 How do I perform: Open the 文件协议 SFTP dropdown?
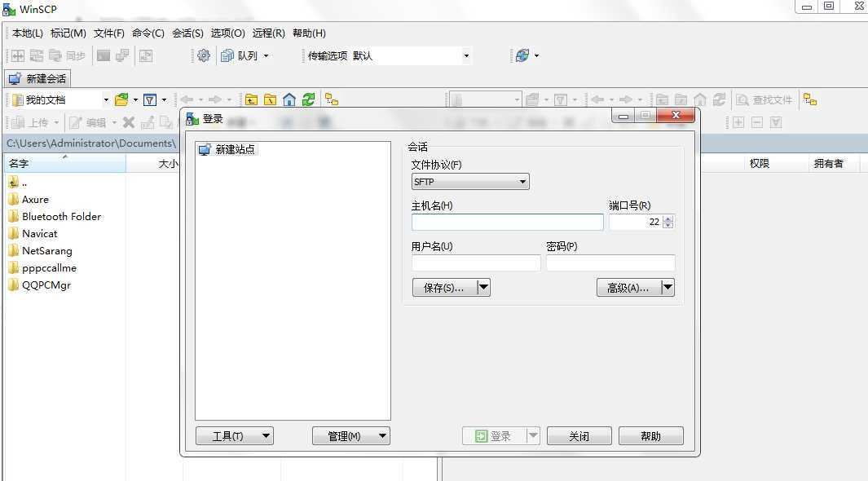coord(470,182)
